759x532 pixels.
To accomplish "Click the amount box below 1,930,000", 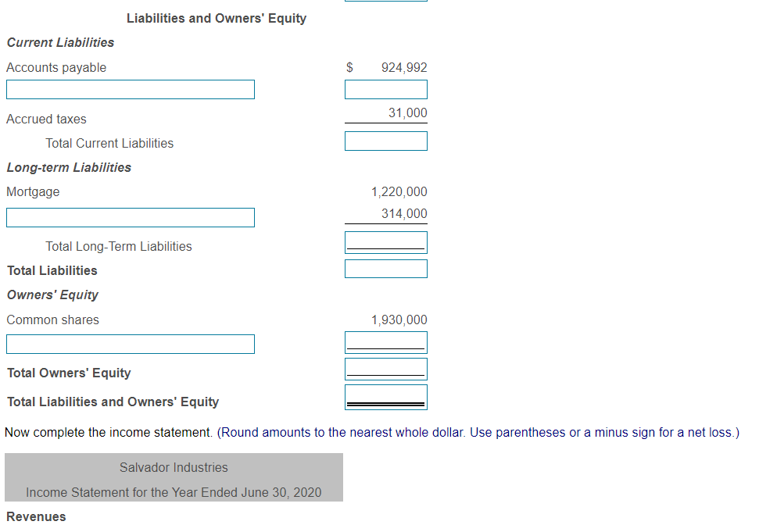I will pos(385,342).
